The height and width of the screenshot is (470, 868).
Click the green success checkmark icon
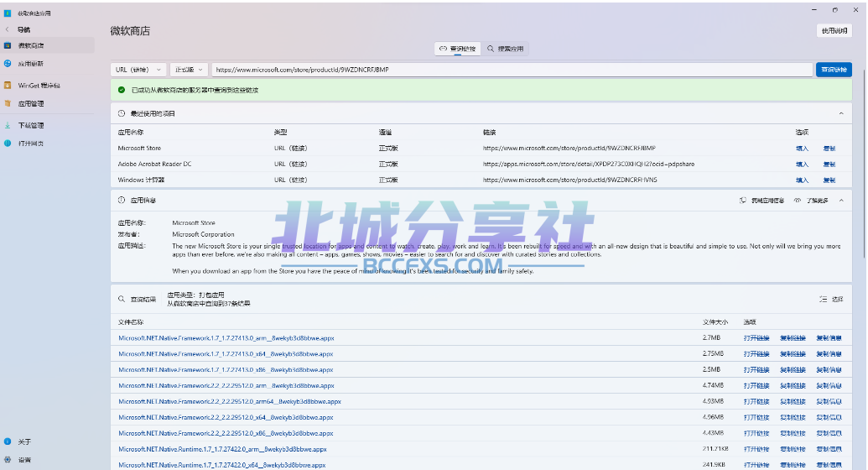[122, 90]
